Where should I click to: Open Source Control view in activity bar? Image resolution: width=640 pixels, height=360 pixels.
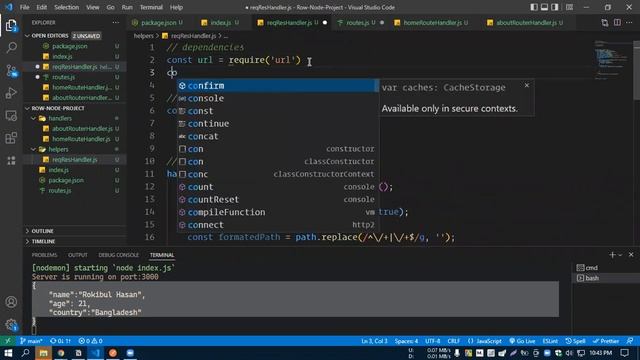tap(11, 71)
